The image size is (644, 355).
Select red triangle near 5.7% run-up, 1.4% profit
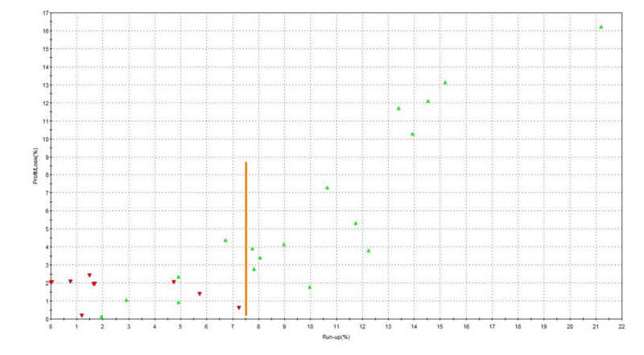200,294
